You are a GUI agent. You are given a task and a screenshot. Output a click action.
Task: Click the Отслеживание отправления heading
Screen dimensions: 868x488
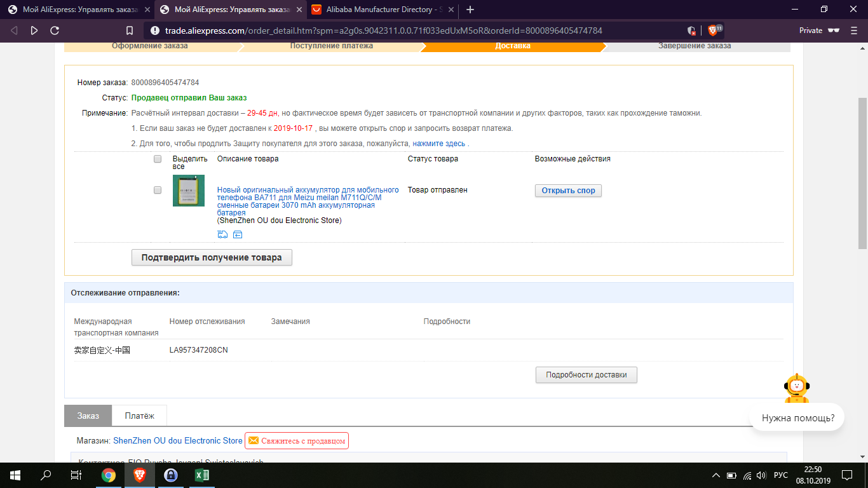click(x=125, y=293)
